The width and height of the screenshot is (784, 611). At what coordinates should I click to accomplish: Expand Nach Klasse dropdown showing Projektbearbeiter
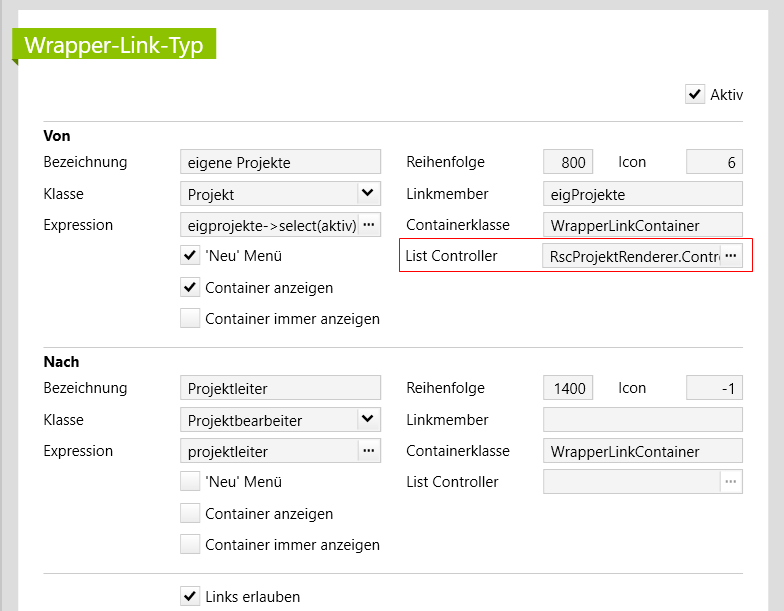click(368, 419)
